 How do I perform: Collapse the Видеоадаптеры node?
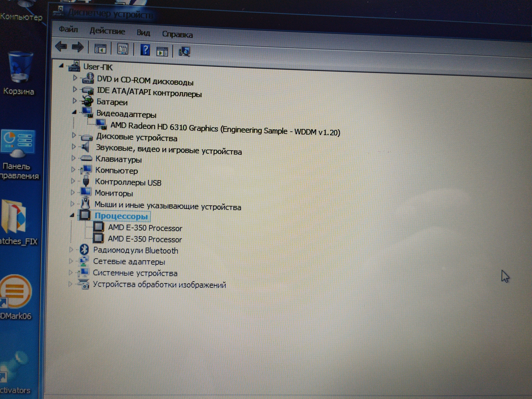pos(74,112)
